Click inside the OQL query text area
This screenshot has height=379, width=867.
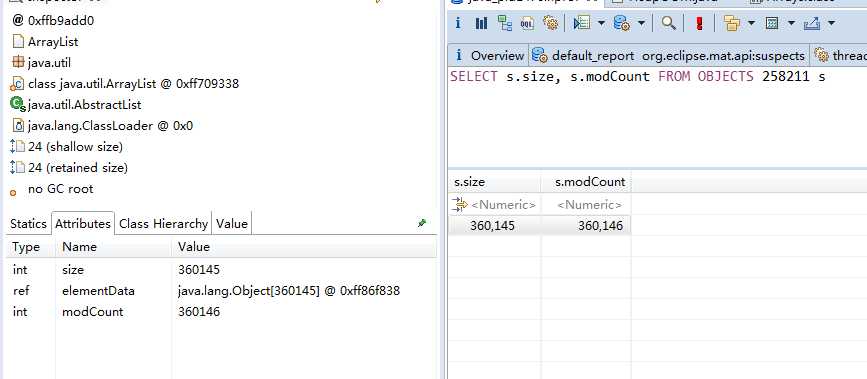pyautogui.click(x=657, y=116)
